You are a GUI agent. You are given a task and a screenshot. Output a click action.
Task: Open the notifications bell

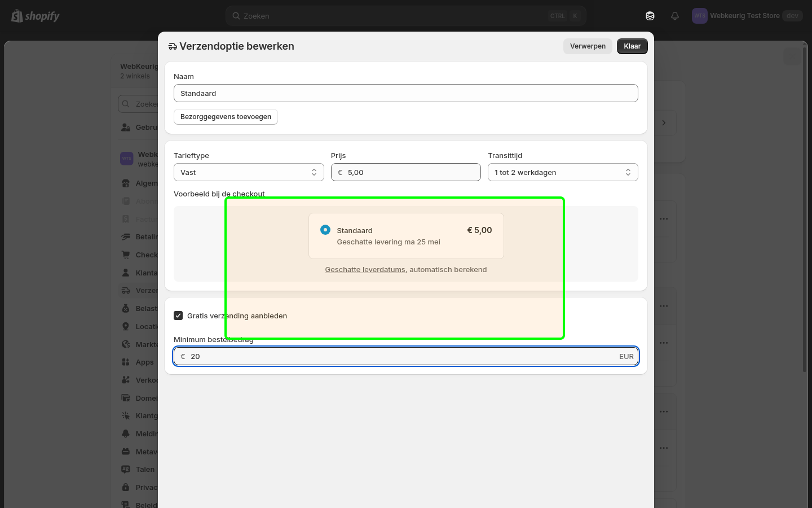click(x=675, y=16)
